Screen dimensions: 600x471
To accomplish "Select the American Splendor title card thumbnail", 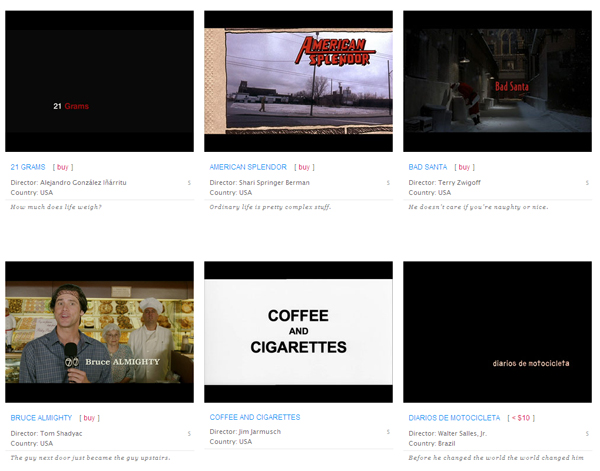I will pos(298,82).
